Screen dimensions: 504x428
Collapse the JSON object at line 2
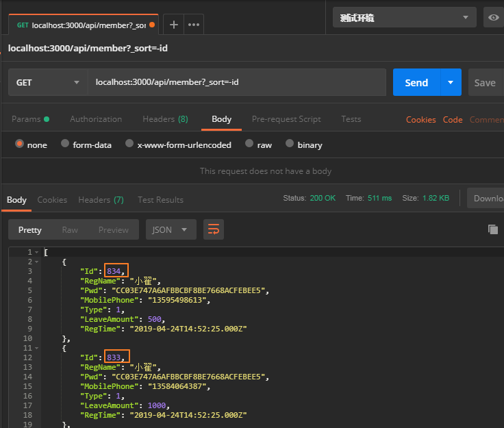pos(37,262)
